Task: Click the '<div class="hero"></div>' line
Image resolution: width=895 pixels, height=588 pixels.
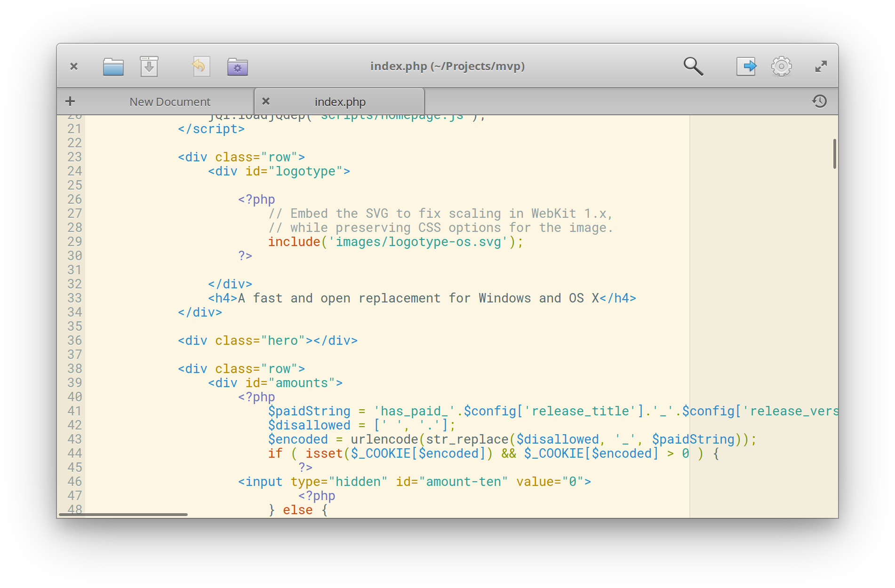Action: pos(268,341)
